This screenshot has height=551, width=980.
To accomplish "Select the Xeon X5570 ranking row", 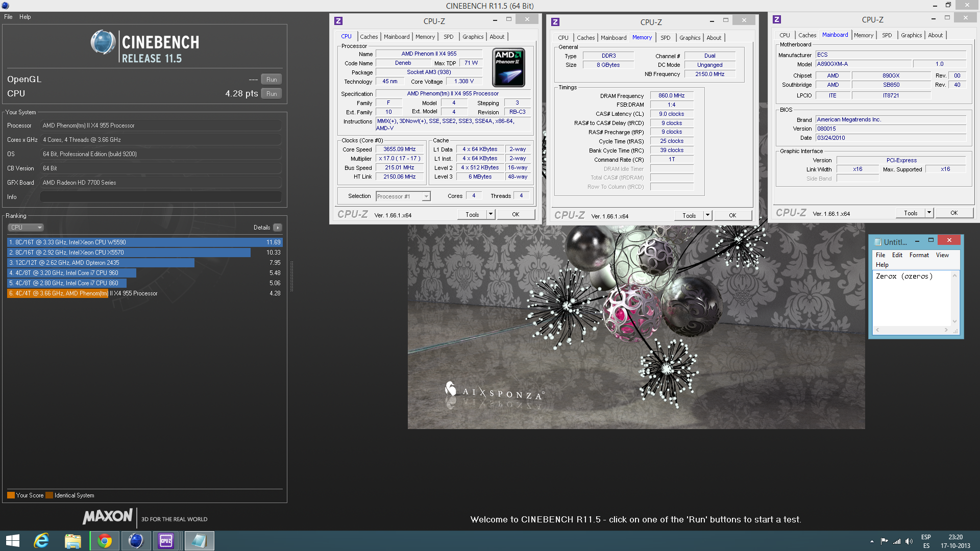I will (145, 253).
